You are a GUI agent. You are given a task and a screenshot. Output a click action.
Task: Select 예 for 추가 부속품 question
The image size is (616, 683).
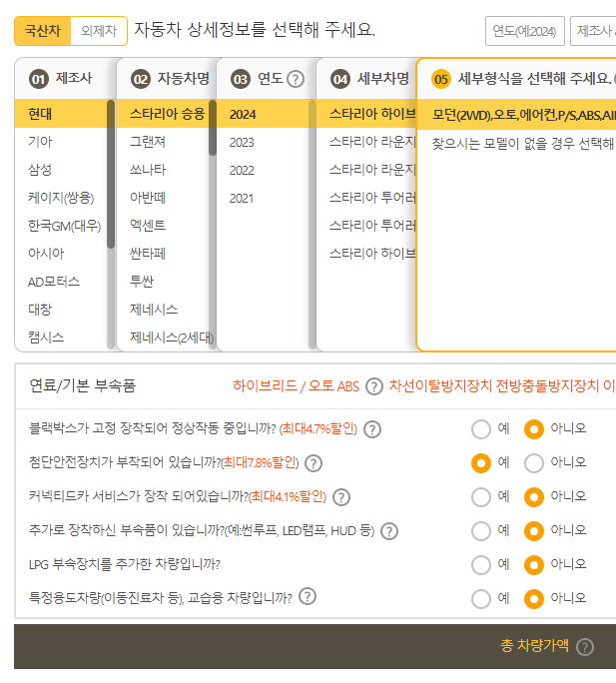[481, 531]
